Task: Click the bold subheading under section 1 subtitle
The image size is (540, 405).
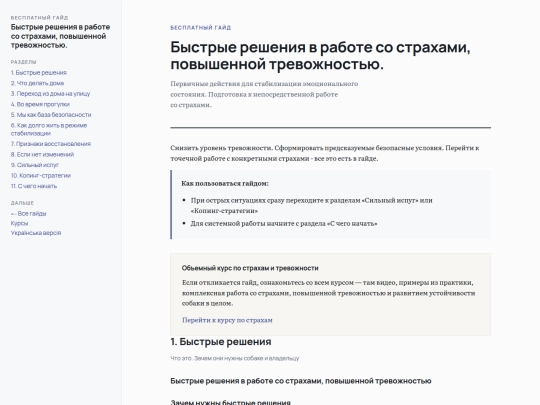Action: (x=301, y=381)
